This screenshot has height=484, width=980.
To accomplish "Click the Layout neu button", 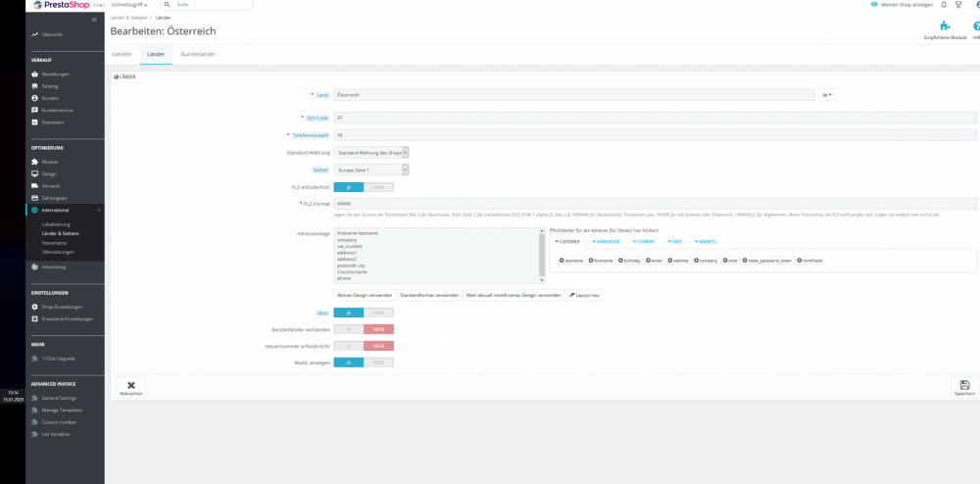I will pos(584,295).
